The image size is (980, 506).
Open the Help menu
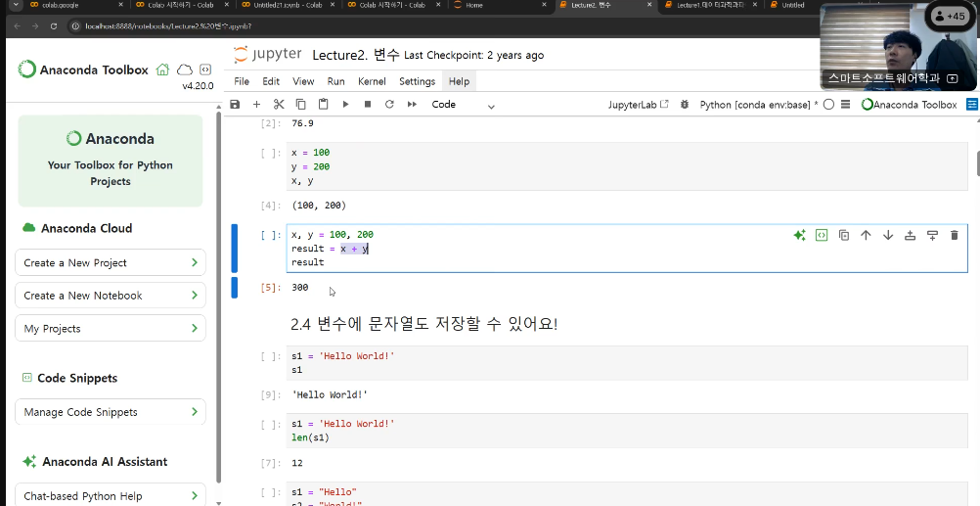[459, 81]
